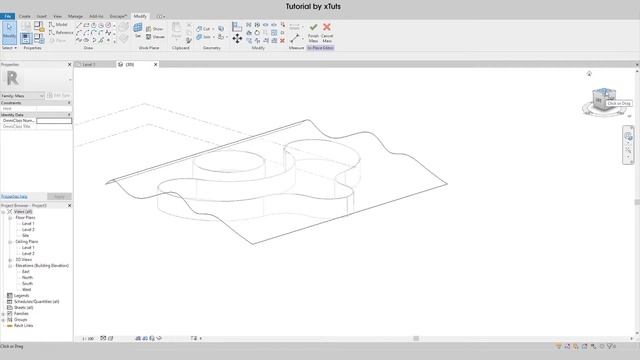Collapse the Ceiling Plans node

[10, 242]
